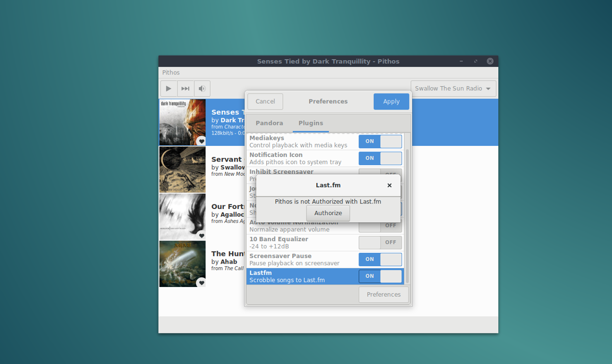612x364 pixels.
Task: Select the Notification Icon plugin name
Action: [x=276, y=154]
